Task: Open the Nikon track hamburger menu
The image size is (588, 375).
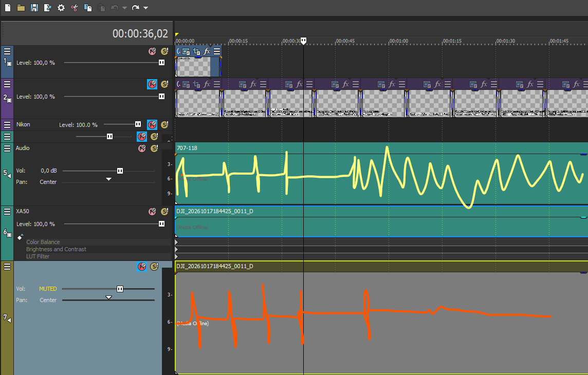Action: tap(7, 124)
